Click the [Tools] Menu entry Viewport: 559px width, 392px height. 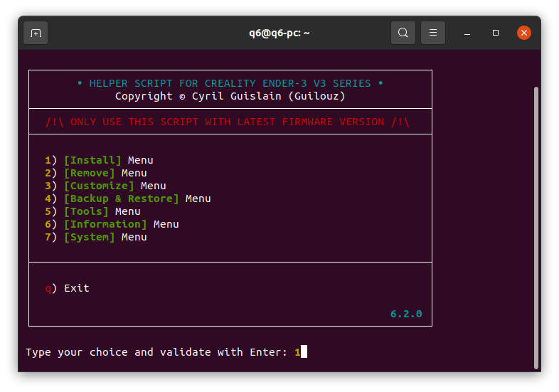102,211
